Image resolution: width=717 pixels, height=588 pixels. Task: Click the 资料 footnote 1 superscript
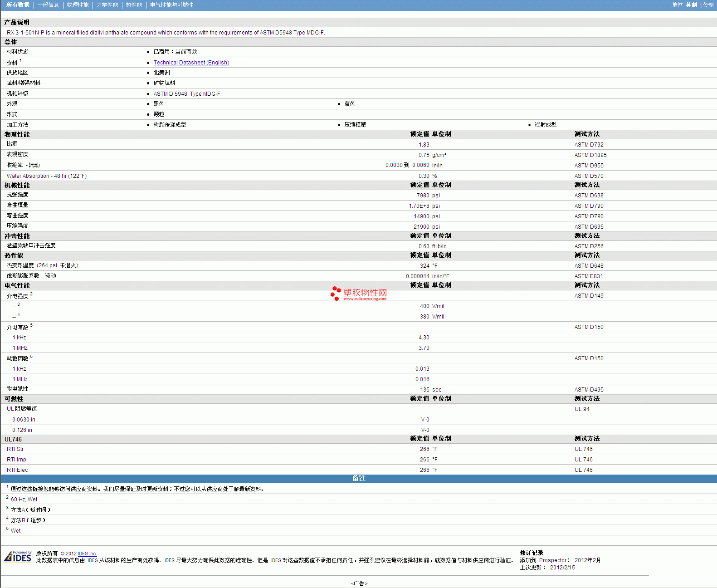pyautogui.click(x=20, y=61)
